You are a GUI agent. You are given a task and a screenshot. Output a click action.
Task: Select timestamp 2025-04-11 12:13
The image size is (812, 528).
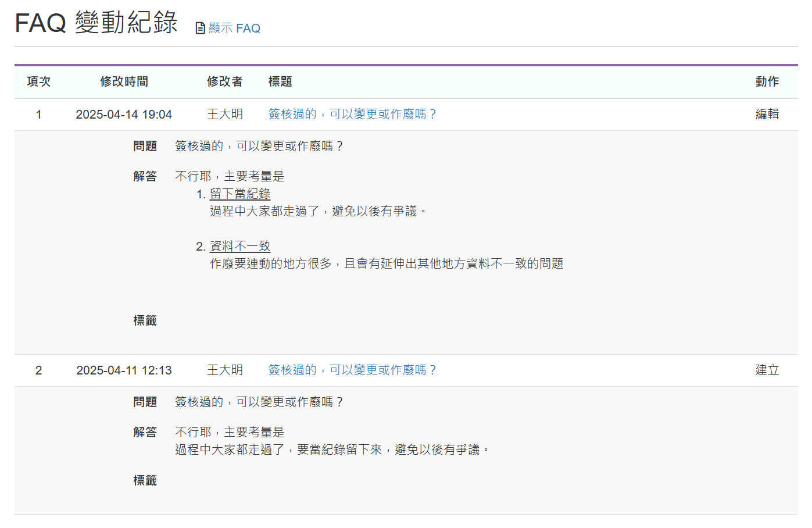point(124,370)
